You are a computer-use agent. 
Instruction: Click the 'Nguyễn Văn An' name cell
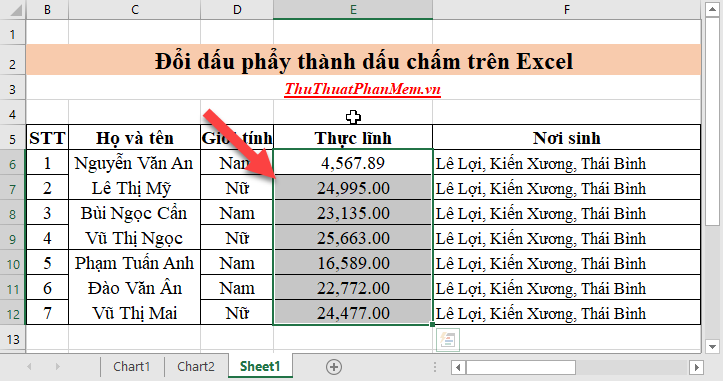pos(135,162)
